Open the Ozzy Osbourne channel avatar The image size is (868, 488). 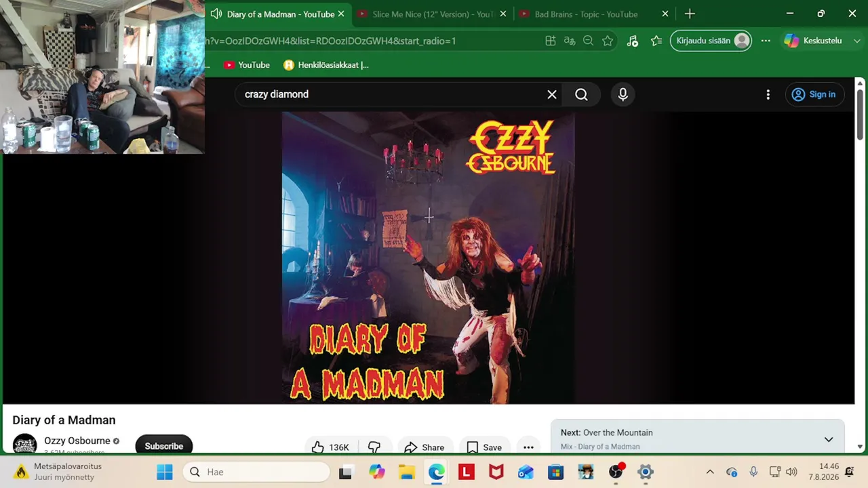click(x=25, y=445)
